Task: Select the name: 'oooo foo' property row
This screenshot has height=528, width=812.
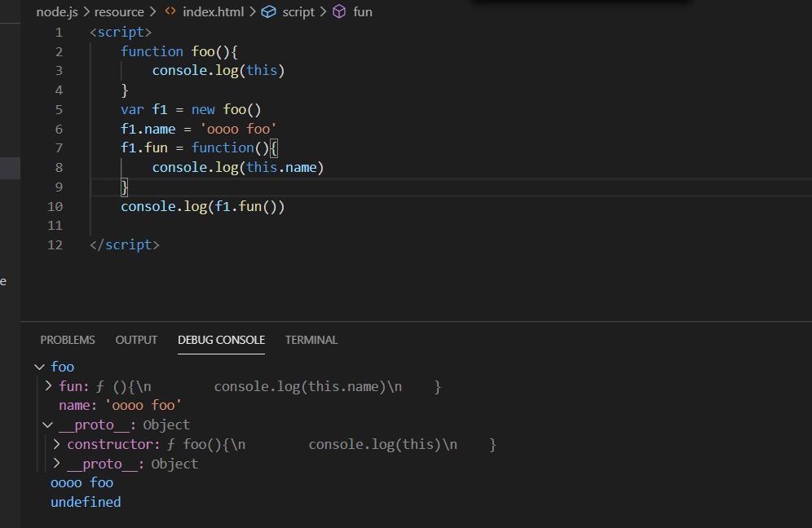Action: [x=120, y=405]
